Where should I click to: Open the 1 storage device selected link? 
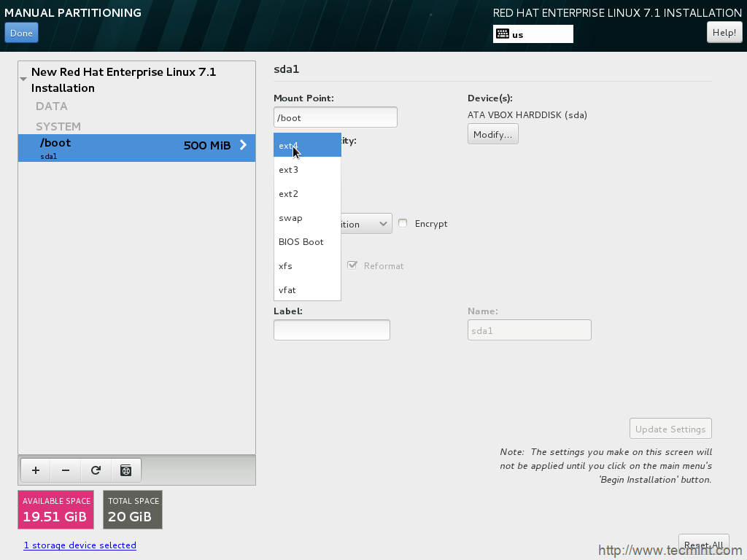click(x=80, y=545)
